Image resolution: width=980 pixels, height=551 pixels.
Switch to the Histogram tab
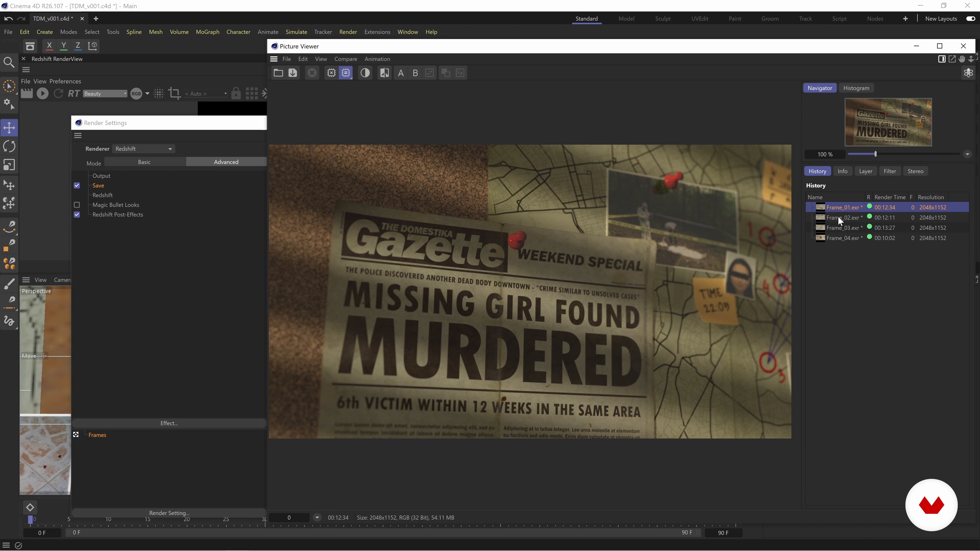(x=856, y=88)
